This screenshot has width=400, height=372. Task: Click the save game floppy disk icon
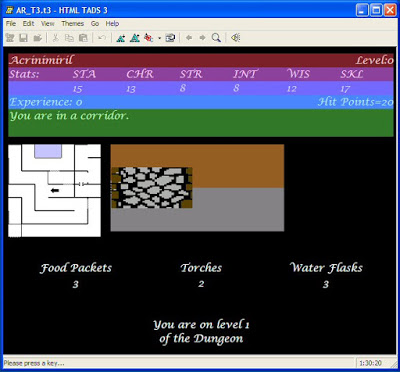click(x=23, y=38)
